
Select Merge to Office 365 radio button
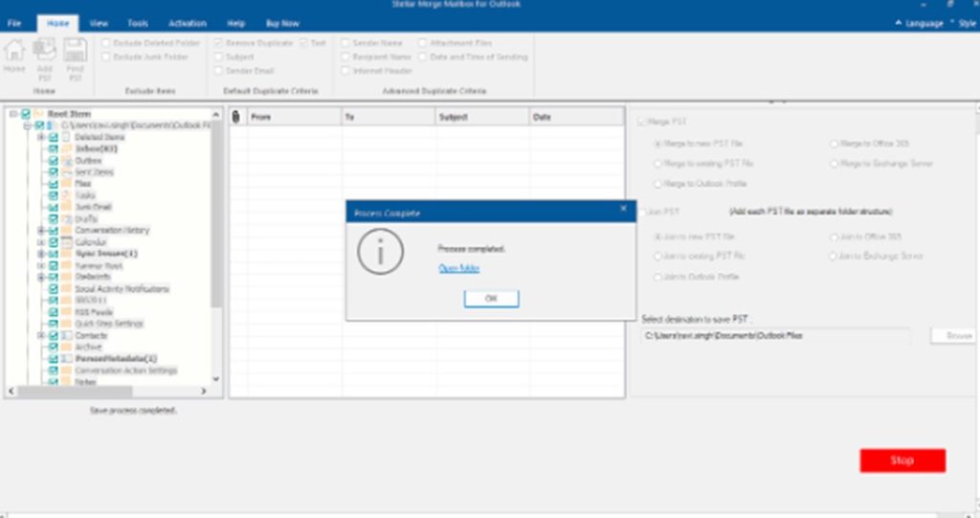(x=834, y=144)
